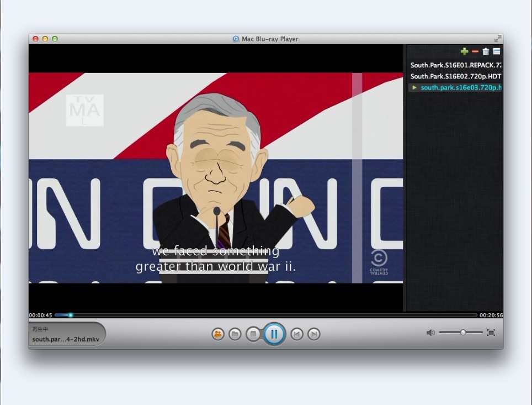This screenshot has height=405, width=532.
Task: Skip to the previous track
Action: pyautogui.click(x=297, y=334)
